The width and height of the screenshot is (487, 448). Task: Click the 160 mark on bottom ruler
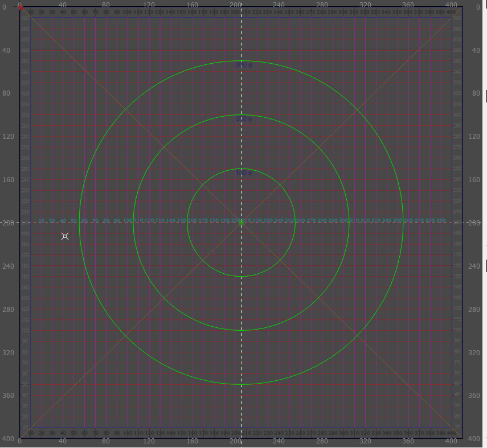(192, 441)
